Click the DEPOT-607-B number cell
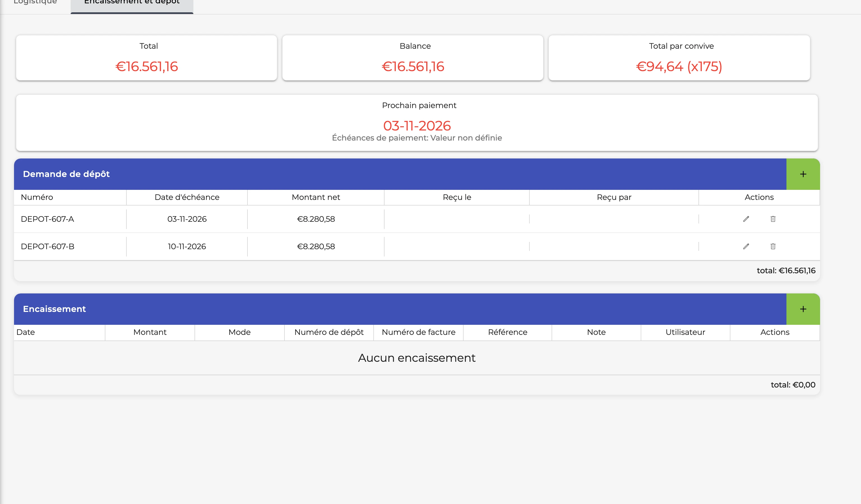Viewport: 861px width, 504px height. tap(47, 246)
